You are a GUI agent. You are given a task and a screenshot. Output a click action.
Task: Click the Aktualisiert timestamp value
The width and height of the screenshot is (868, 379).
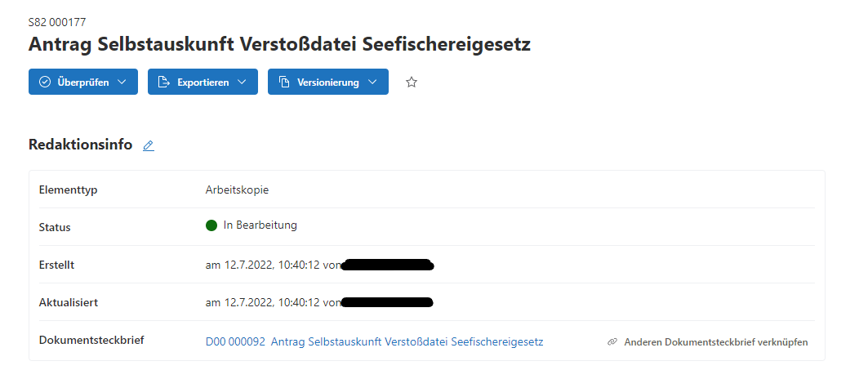click(272, 302)
